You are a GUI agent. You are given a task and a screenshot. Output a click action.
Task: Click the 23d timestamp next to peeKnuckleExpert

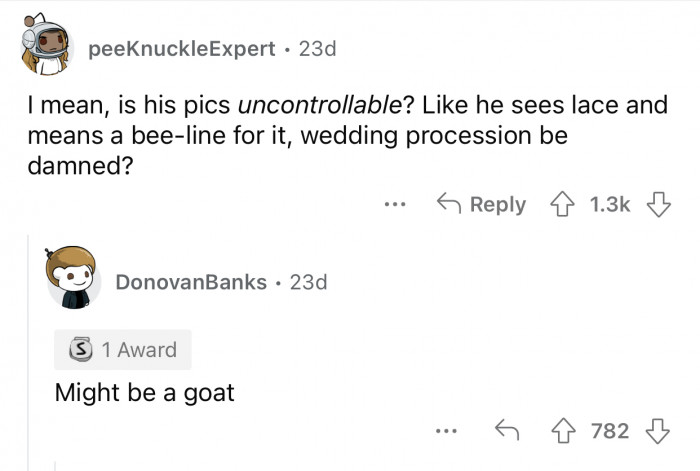click(317, 50)
